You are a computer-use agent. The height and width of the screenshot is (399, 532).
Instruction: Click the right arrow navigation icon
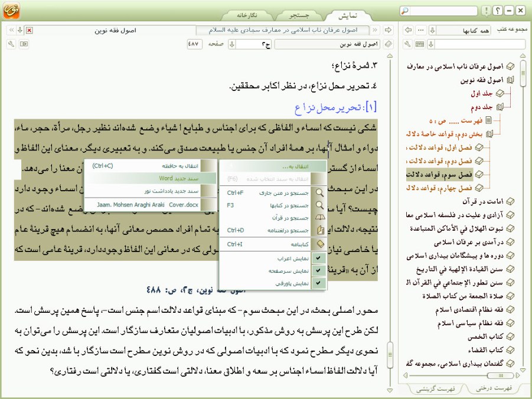(x=388, y=30)
